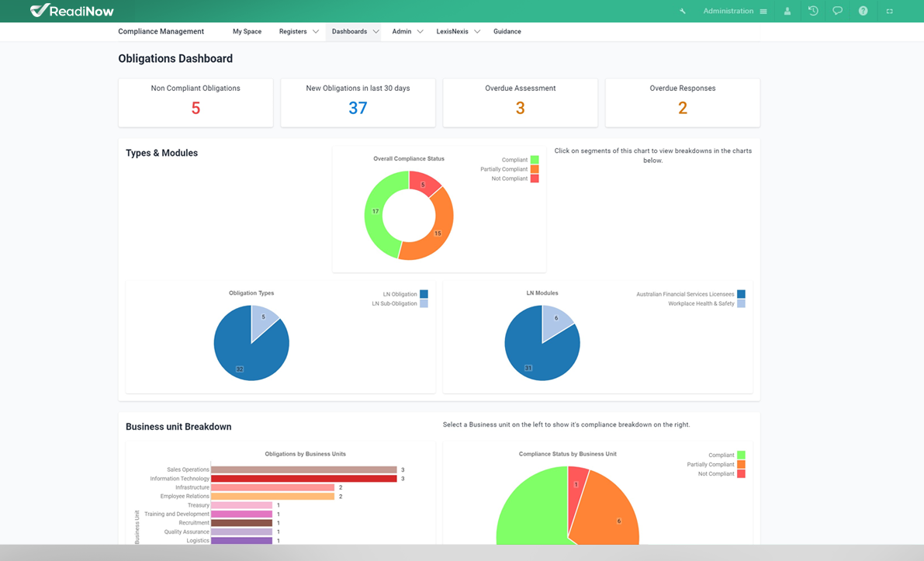Select Compliant swatch in Business Unit legend
The width and height of the screenshot is (924, 561).
pos(742,455)
